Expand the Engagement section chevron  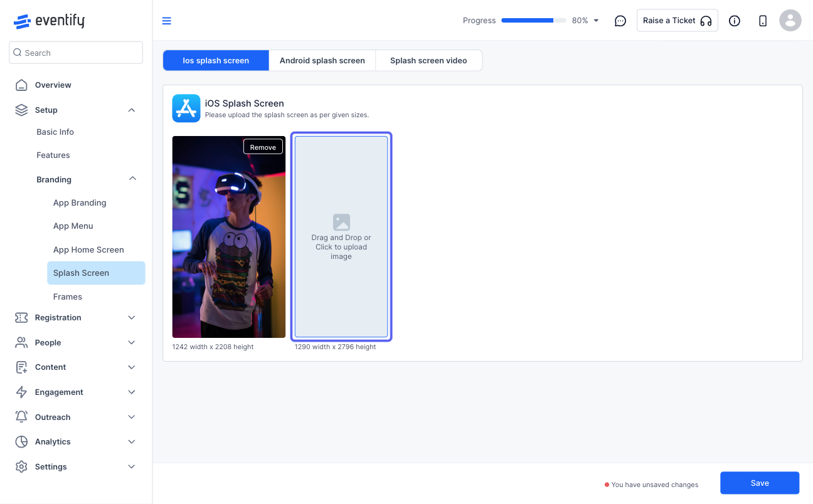click(x=132, y=392)
